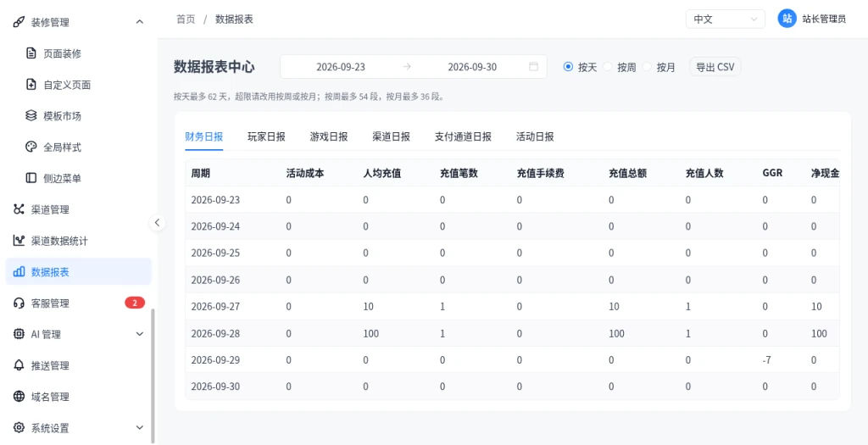Click the 2026-09-24 row date cell
Screen dimensions: 868x445
pyautogui.click(x=215, y=226)
